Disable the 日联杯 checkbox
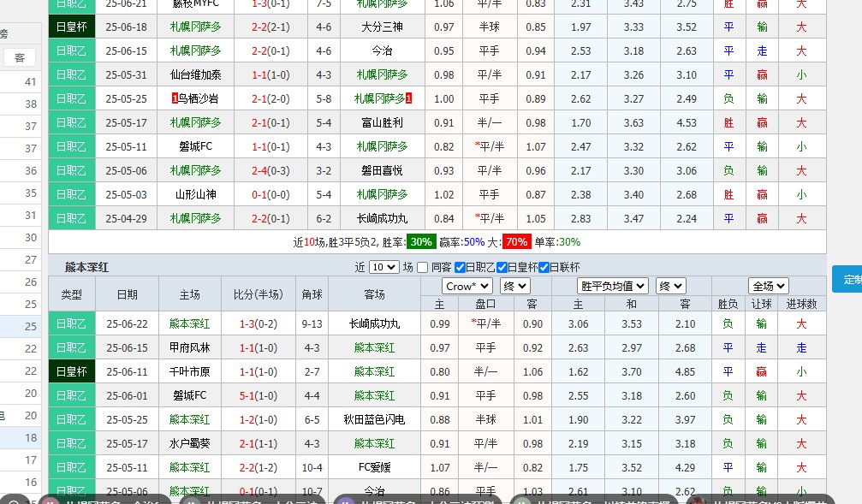 pos(544,267)
